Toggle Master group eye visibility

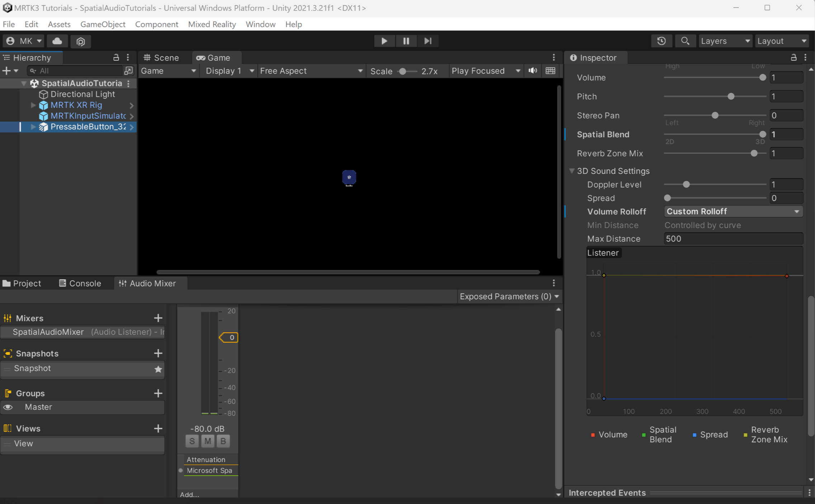pyautogui.click(x=8, y=407)
